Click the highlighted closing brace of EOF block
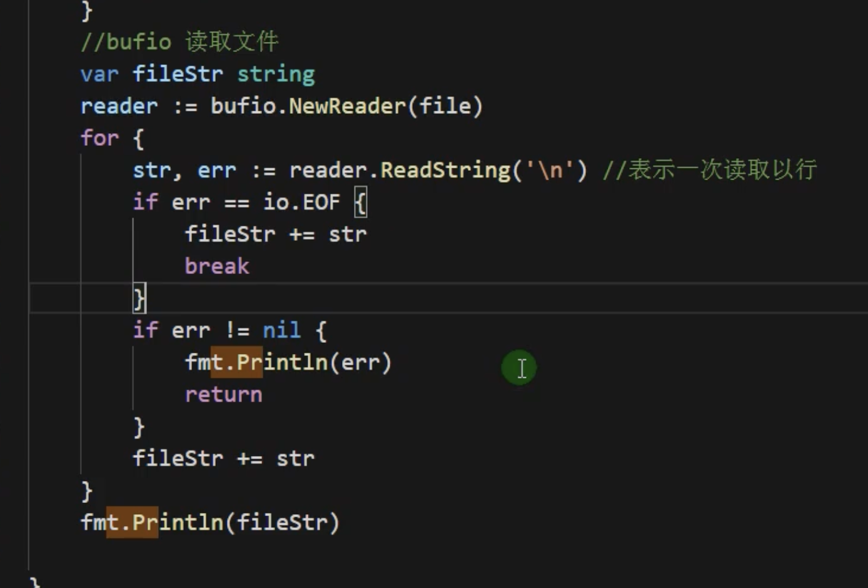The width and height of the screenshot is (868, 588). 139,298
